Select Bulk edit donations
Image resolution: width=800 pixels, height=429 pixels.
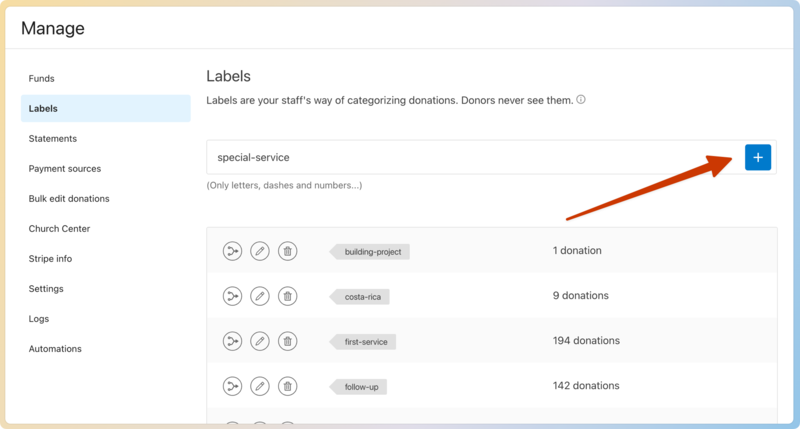(x=69, y=198)
